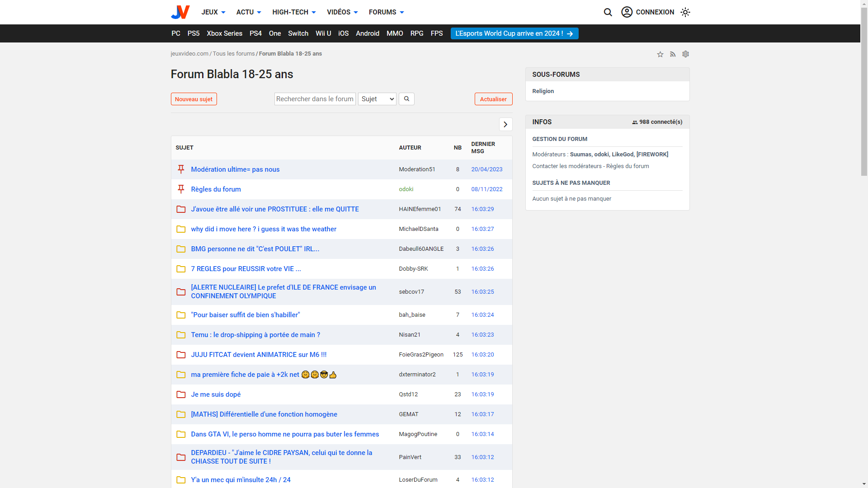Click red folder icon of DEPARDIEU topic

[x=181, y=457]
